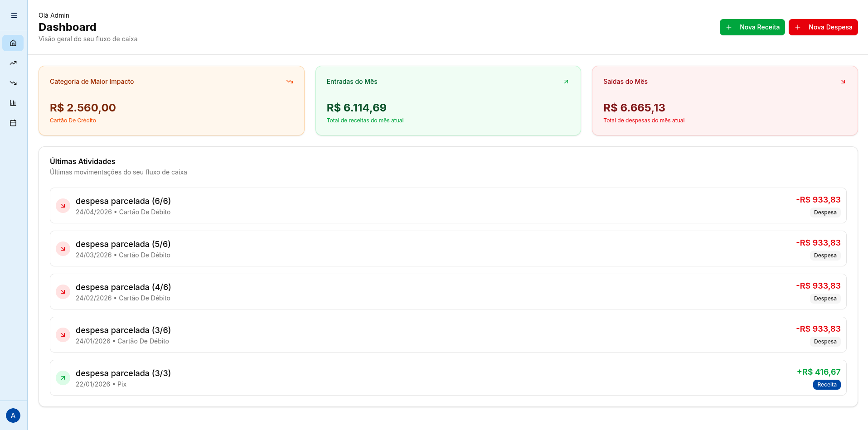The image size is (868, 430).
Task: Click arrow icon on Entradas do Mês card
Action: click(x=566, y=82)
